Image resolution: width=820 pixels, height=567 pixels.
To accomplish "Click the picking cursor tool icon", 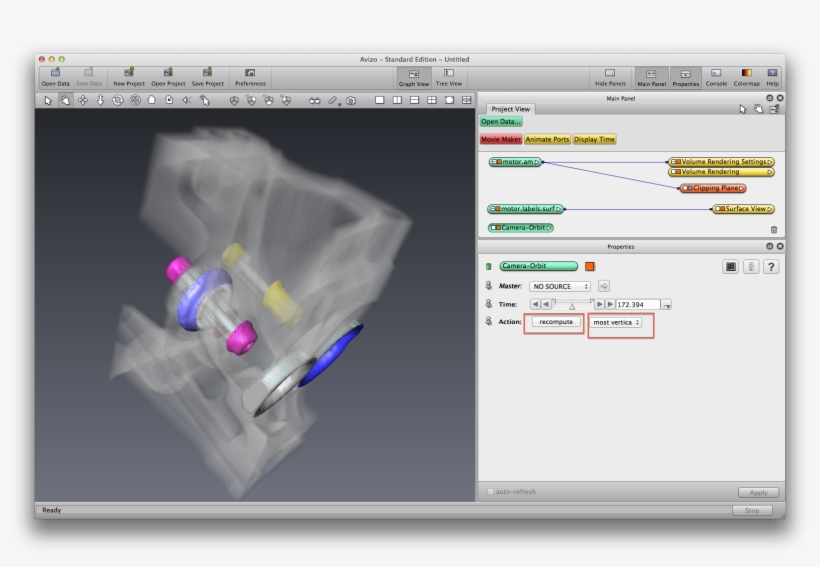I will (x=204, y=100).
